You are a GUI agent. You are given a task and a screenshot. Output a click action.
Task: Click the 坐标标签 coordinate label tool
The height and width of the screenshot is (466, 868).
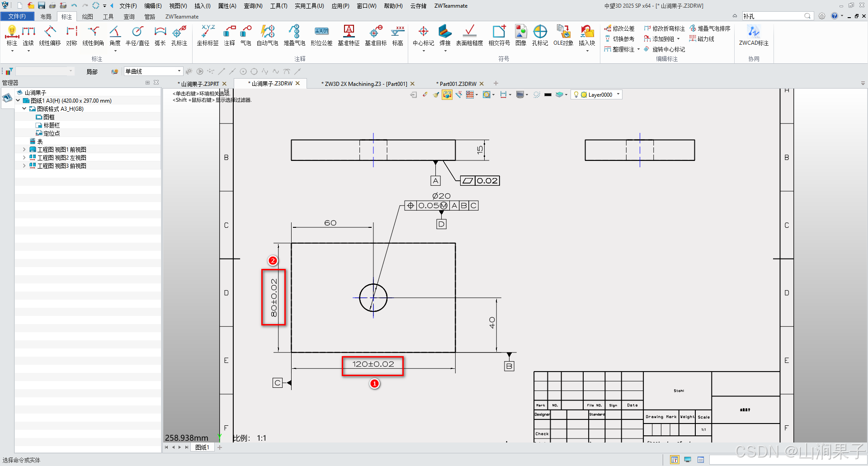[x=208, y=36]
